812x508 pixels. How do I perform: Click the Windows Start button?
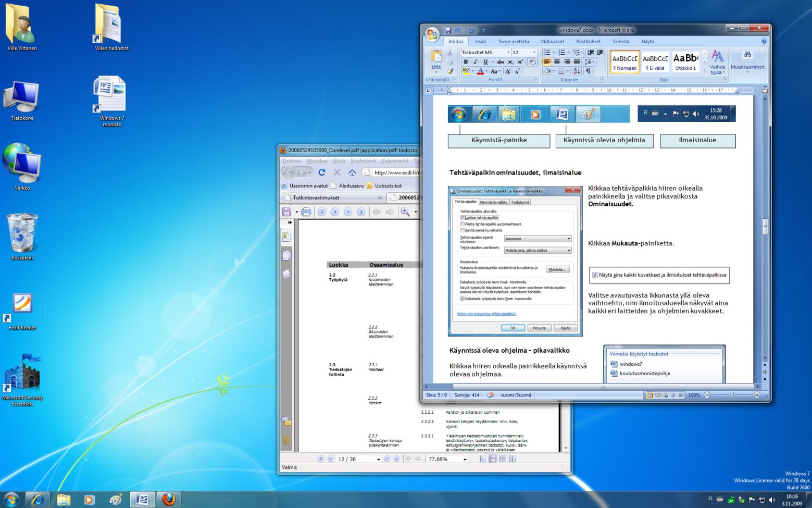pyautogui.click(x=11, y=500)
